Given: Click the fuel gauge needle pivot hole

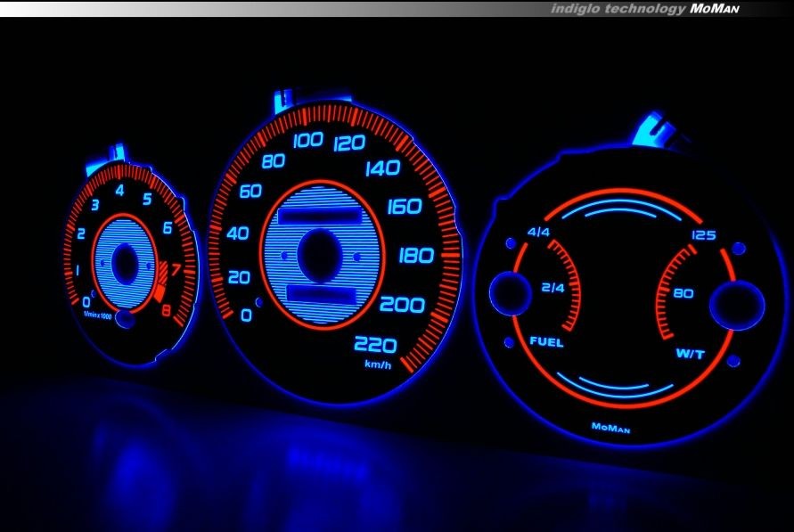Looking at the screenshot, I should tap(511, 293).
